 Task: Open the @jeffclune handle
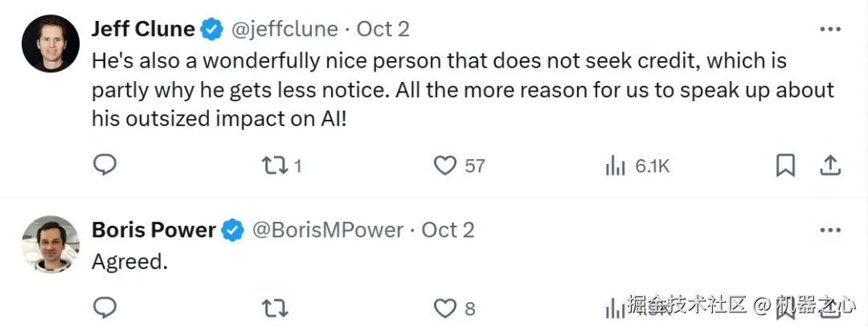pyautogui.click(x=285, y=30)
